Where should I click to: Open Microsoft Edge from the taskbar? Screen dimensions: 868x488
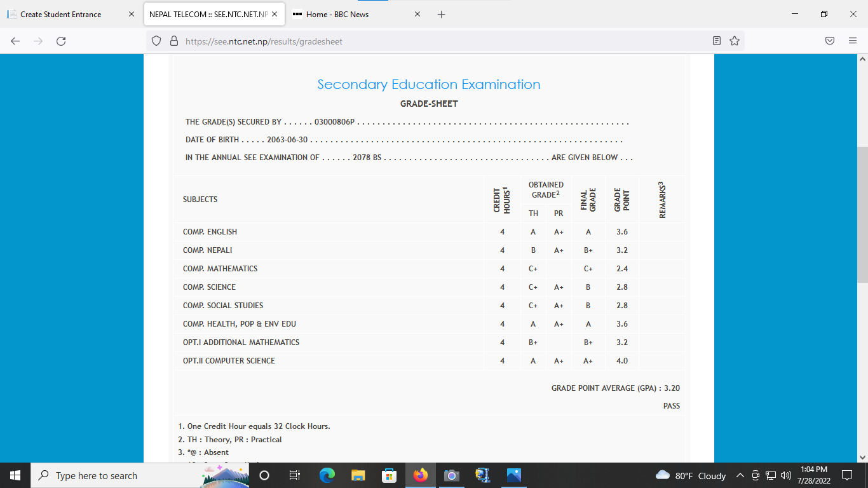(x=327, y=475)
